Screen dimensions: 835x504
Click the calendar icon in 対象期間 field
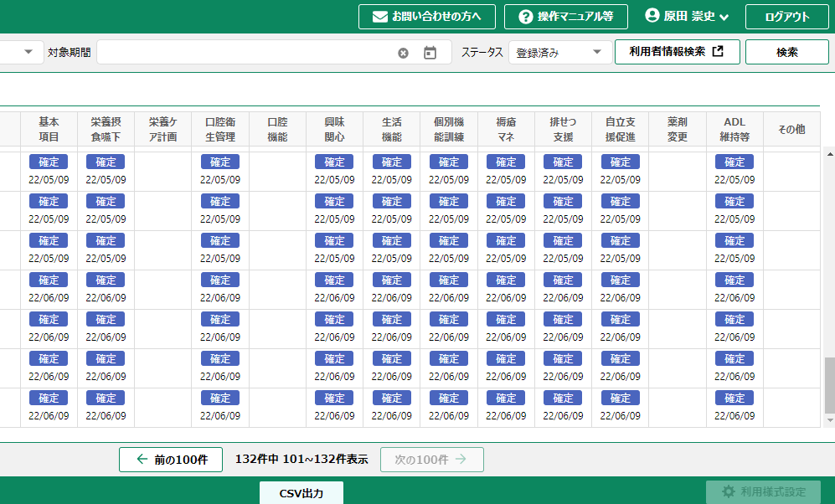[430, 53]
